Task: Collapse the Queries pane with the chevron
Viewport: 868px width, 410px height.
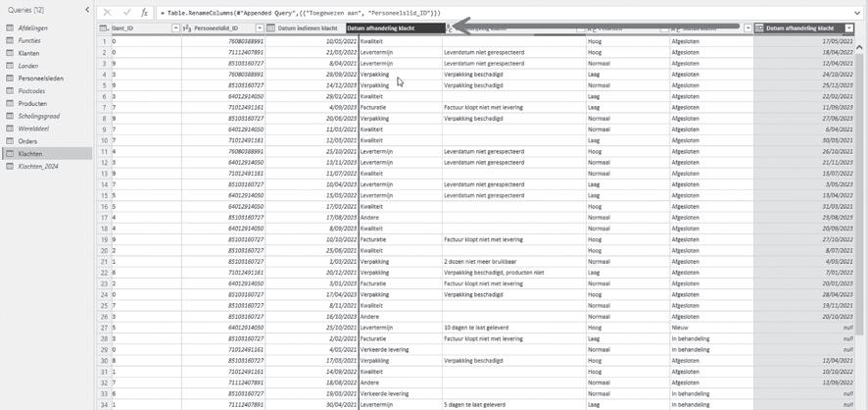Action: pos(87,10)
